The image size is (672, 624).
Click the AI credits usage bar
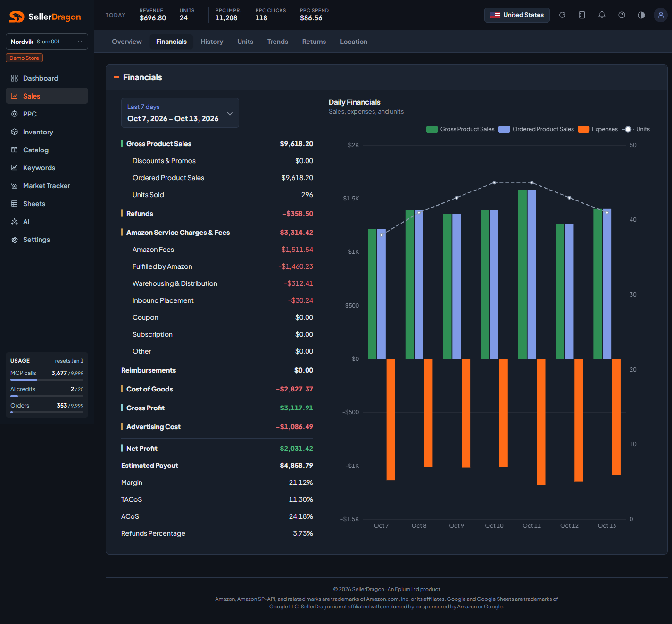tap(47, 396)
